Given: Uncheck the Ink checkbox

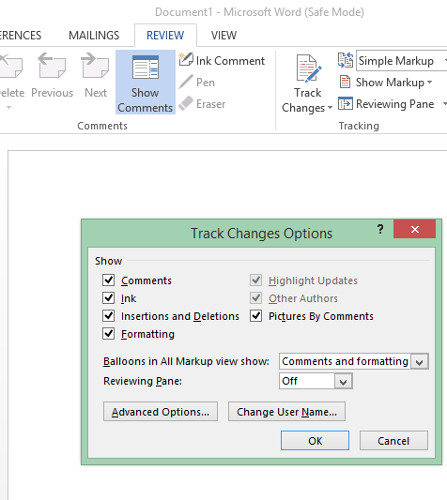Looking at the screenshot, I should point(108,298).
